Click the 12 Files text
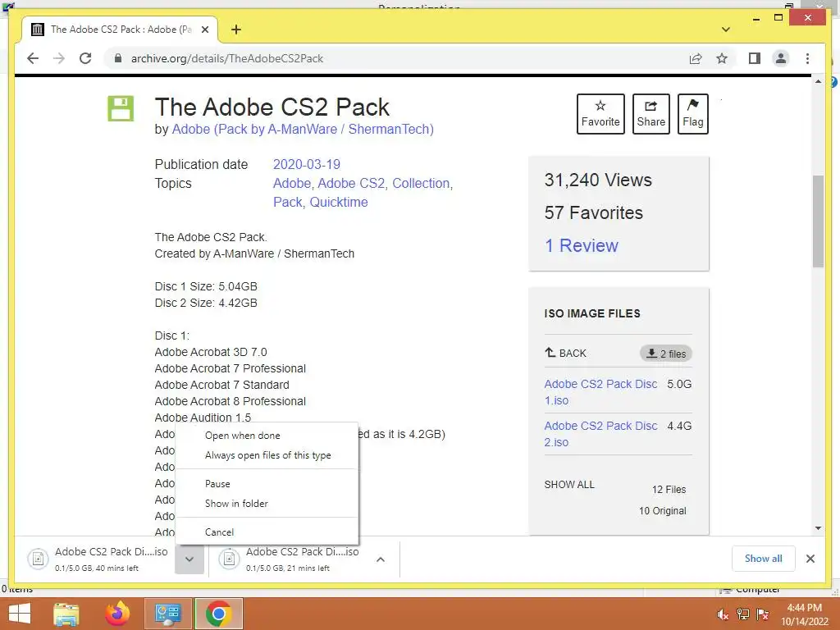 [x=669, y=489]
